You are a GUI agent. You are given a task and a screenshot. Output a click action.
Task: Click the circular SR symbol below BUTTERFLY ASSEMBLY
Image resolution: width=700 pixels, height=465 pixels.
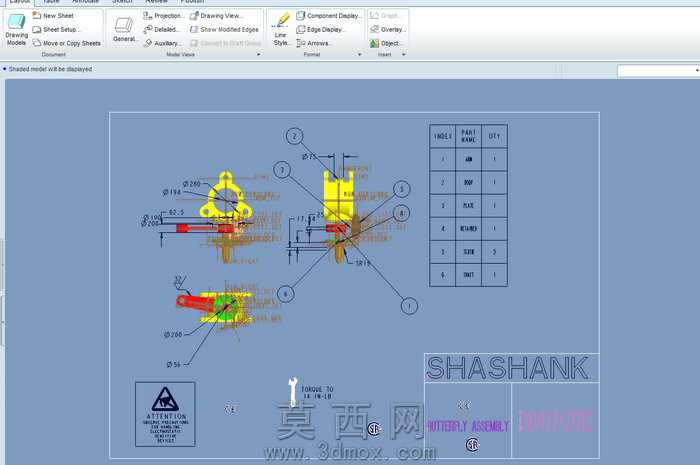(x=472, y=444)
